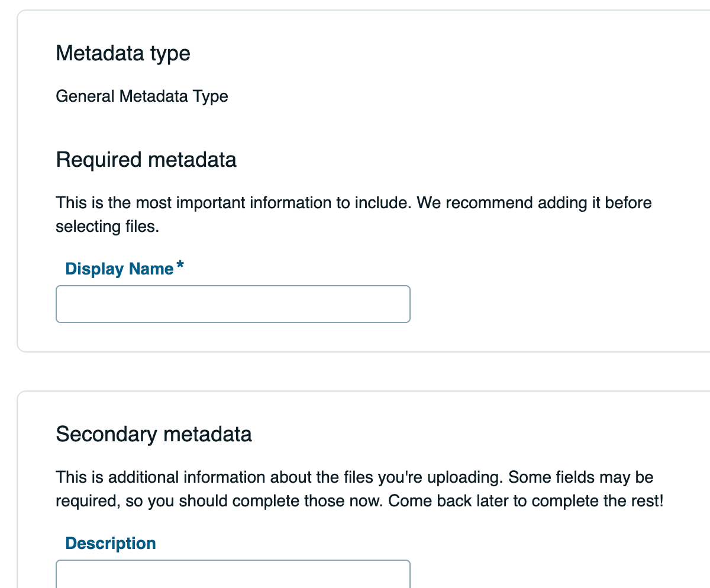Select the Required metadata section heading

click(x=146, y=159)
